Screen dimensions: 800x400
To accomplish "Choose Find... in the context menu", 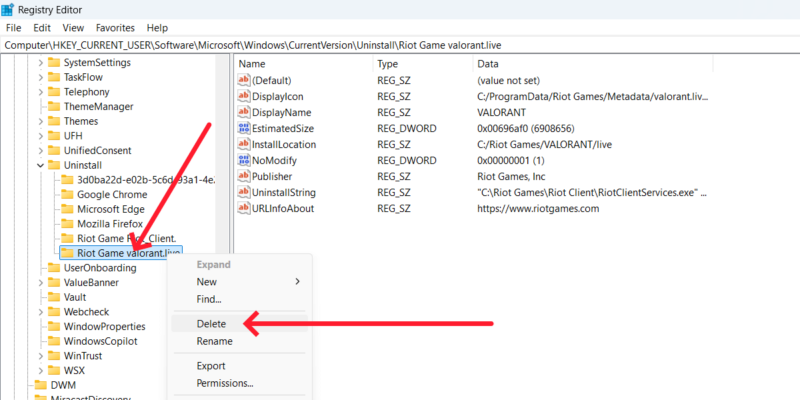I will click(x=239, y=299).
